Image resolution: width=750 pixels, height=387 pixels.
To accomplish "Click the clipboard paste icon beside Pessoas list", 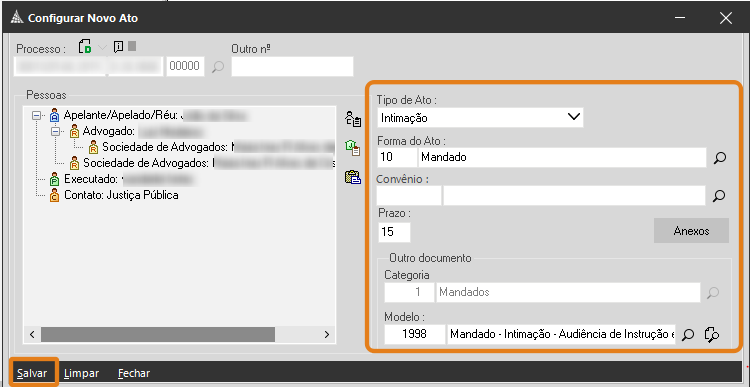I will coord(353,177).
